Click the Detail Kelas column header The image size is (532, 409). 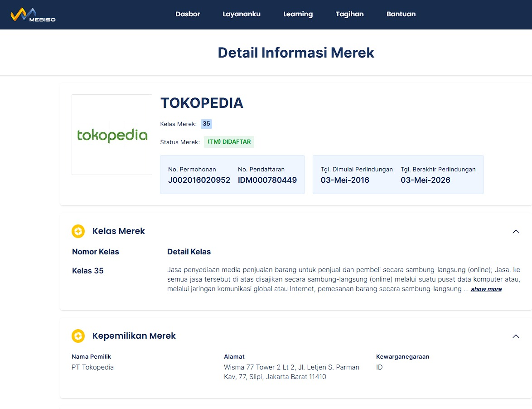point(189,252)
